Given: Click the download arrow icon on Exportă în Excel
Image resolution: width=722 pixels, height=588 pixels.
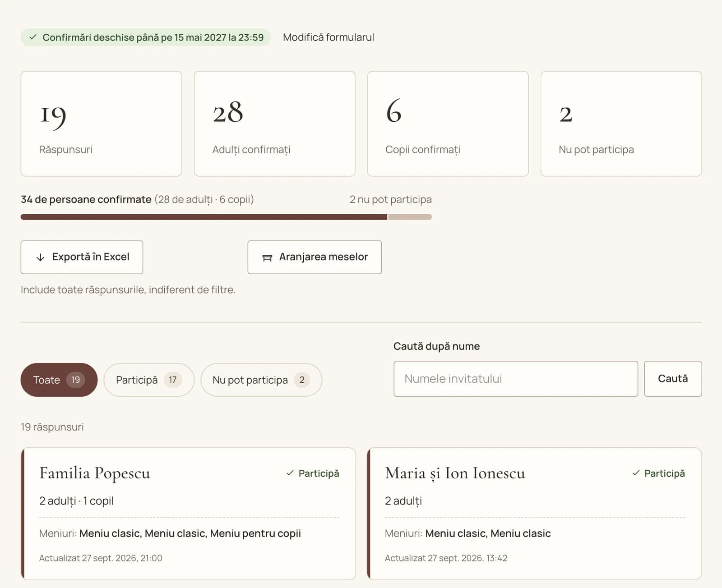Looking at the screenshot, I should point(40,257).
